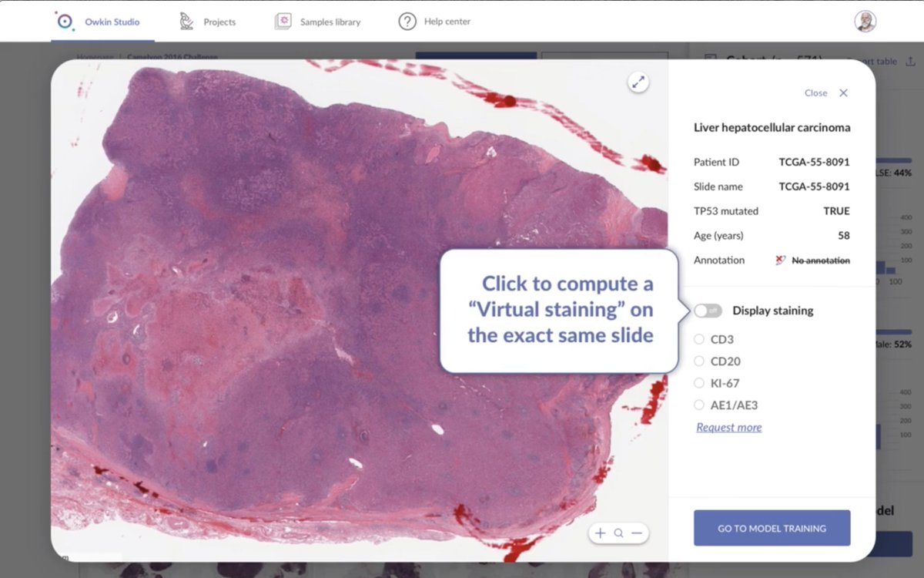The height and width of the screenshot is (578, 924).
Task: Select the KI-67 staining option
Action: point(699,383)
